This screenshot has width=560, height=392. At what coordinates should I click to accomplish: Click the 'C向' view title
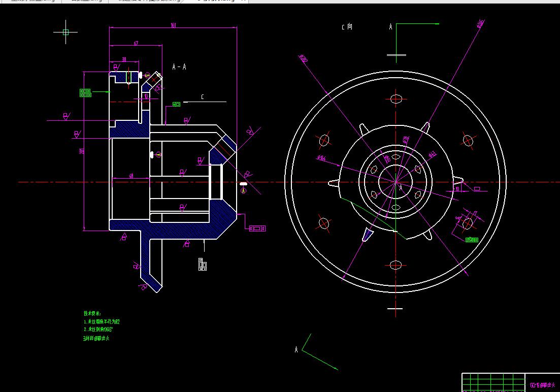(x=347, y=26)
